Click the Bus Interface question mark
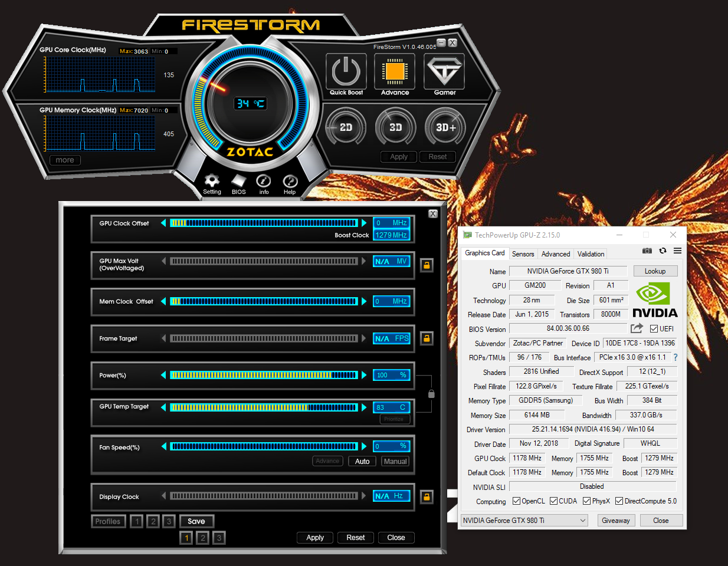This screenshot has height=566, width=728. (x=675, y=357)
